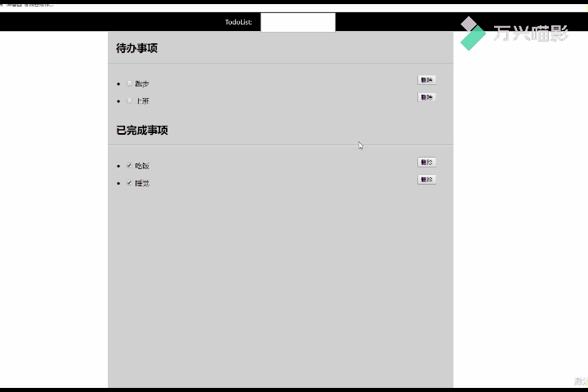
Task: Click the 上班 item text
Action: click(142, 101)
